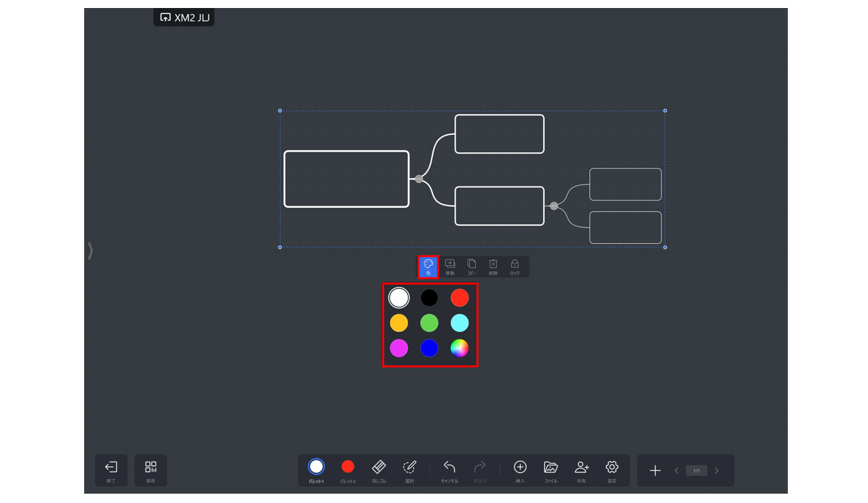Apply the magenta color swatch
Screen dimensions: 868x503
point(399,348)
